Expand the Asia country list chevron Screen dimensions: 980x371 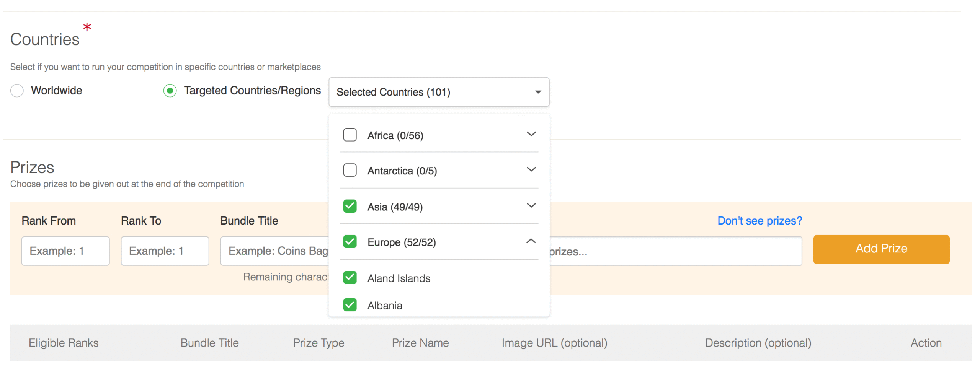(x=531, y=205)
